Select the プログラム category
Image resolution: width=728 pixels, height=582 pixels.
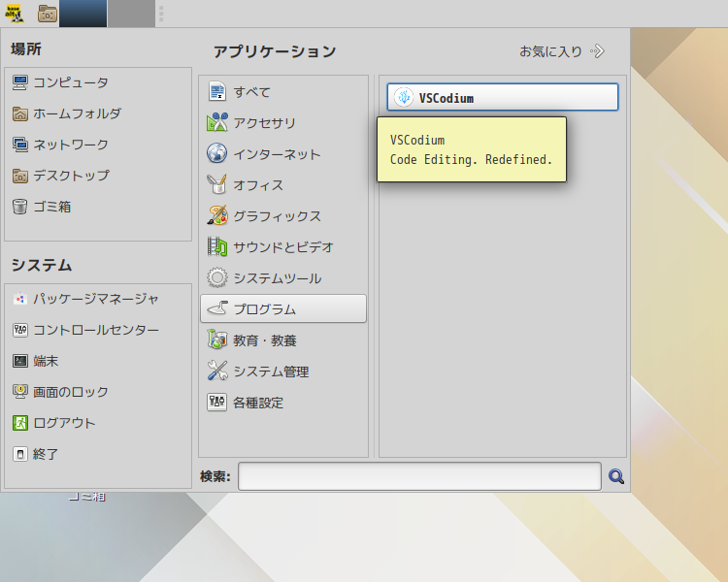click(283, 308)
